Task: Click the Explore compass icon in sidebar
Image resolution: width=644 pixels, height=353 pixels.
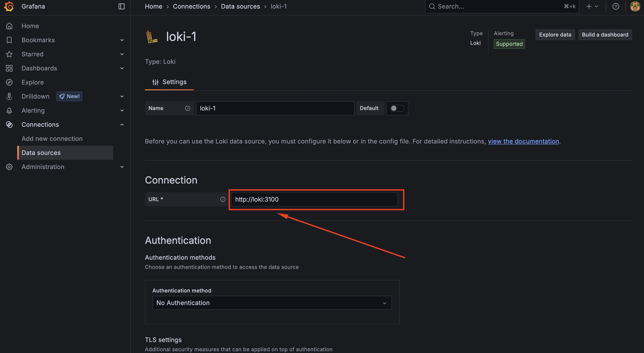Action: pos(9,83)
